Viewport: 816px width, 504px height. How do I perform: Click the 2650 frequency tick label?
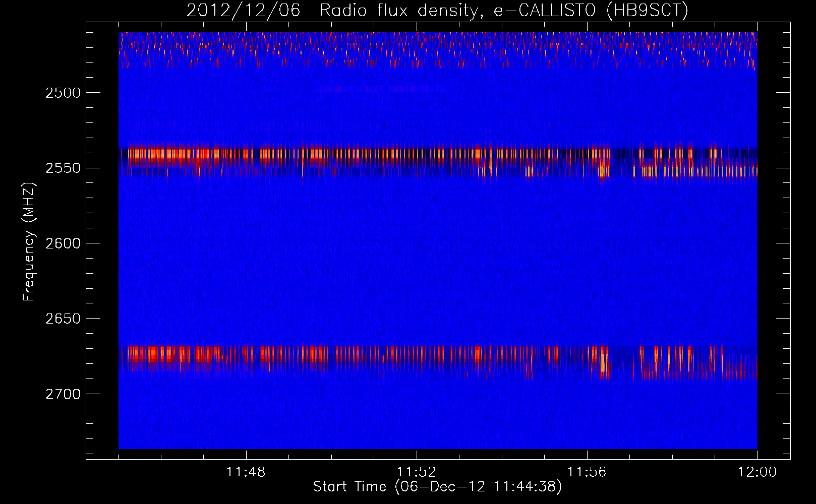(x=63, y=319)
